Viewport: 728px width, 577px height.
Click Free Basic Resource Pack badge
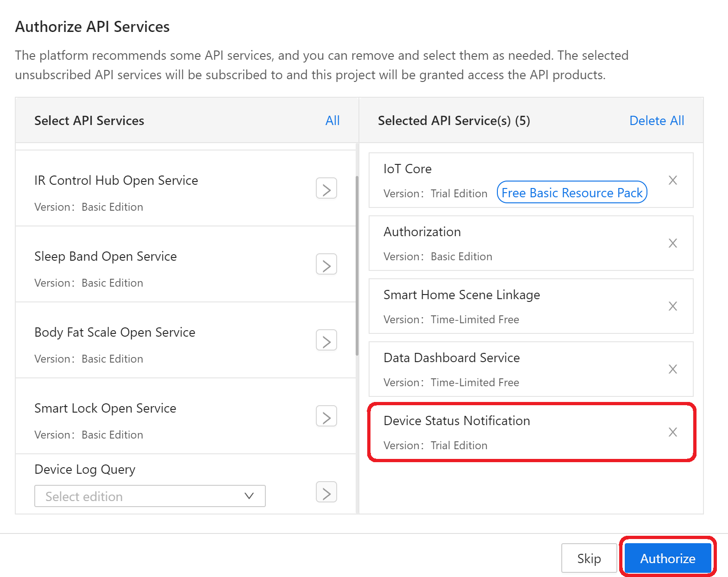coord(572,192)
